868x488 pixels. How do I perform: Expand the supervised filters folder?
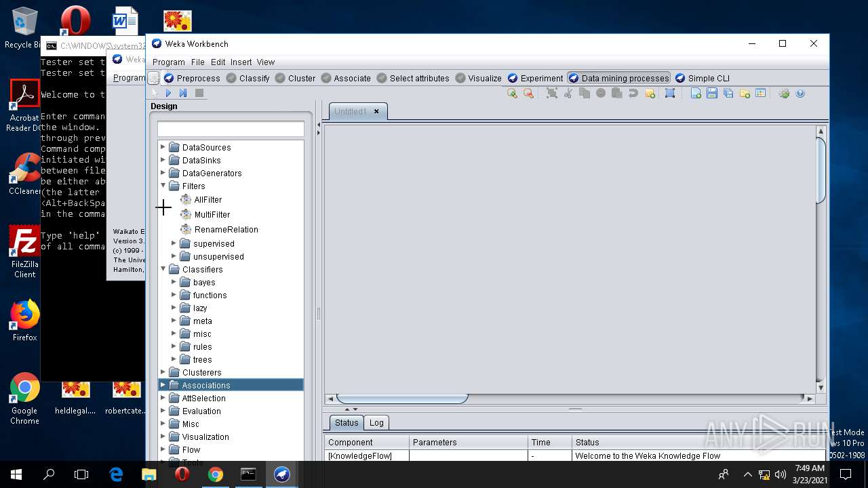pyautogui.click(x=174, y=243)
